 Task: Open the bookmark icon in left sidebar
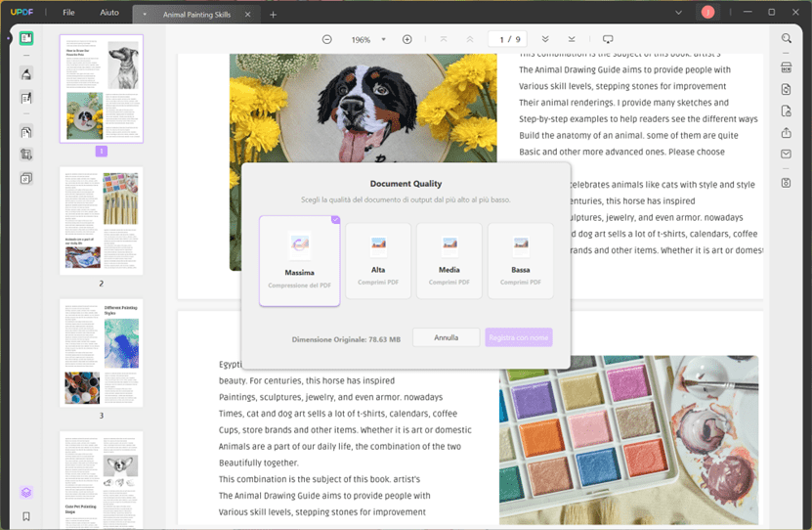[x=26, y=516]
